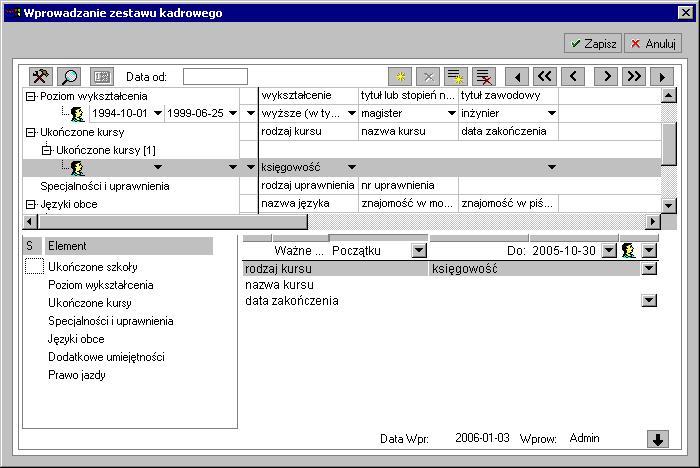Open the hammer tools settings icon
700x468 pixels.
pos(41,77)
